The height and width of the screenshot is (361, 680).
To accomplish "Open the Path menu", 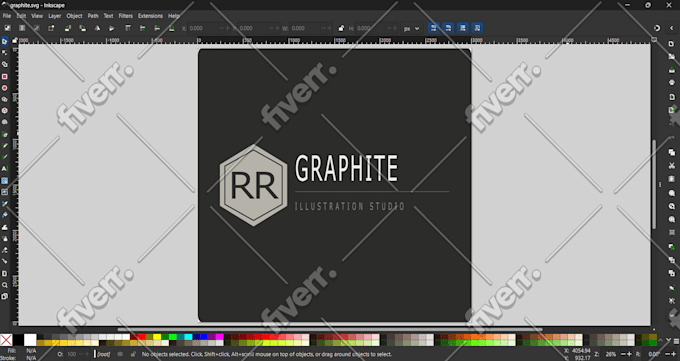I will [x=93, y=16].
